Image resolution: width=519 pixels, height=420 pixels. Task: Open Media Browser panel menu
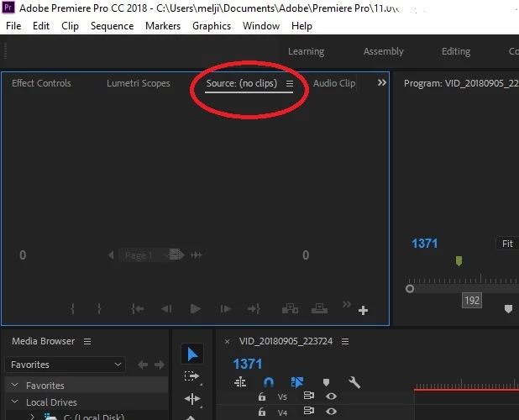pos(87,341)
